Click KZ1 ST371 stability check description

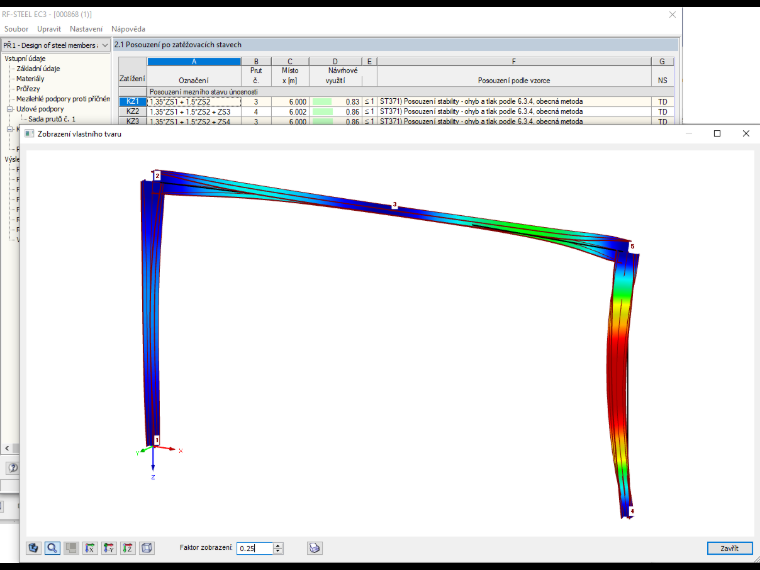(481, 102)
